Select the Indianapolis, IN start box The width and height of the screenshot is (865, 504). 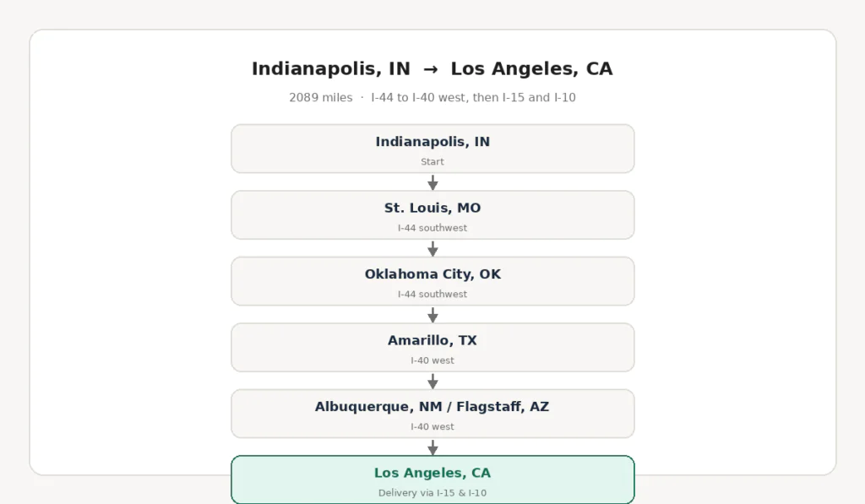(432, 149)
